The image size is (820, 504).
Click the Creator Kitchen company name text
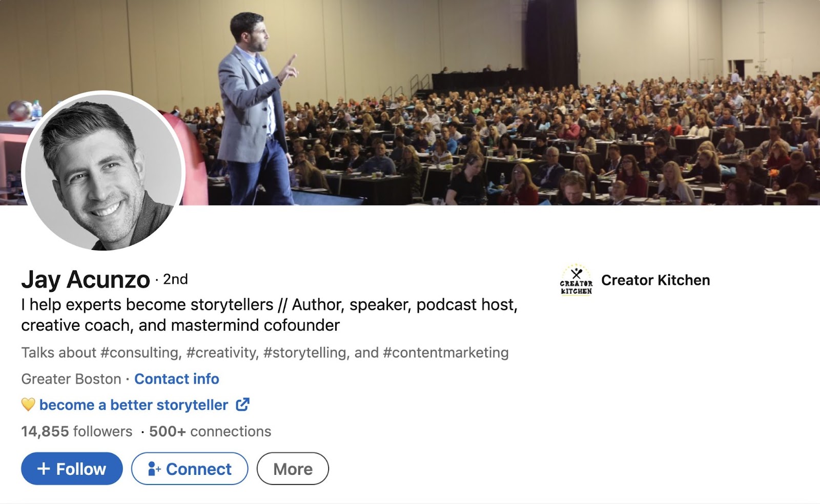[x=656, y=281]
